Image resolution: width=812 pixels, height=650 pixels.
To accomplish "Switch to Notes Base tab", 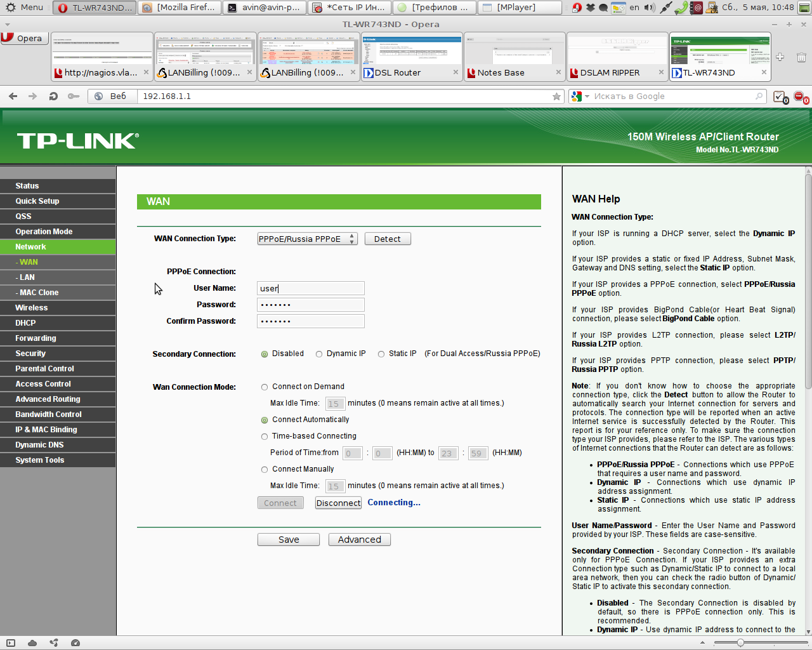I will click(514, 58).
